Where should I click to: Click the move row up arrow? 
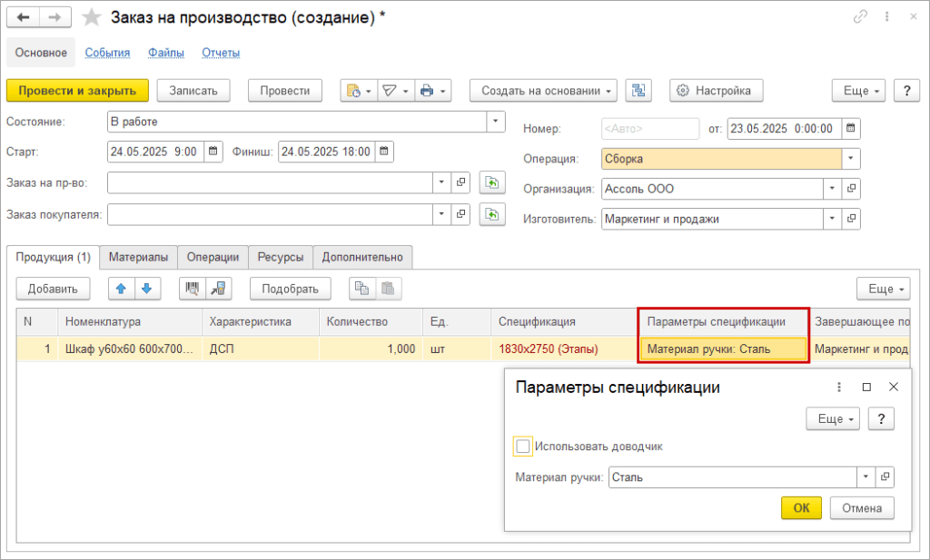[121, 289]
